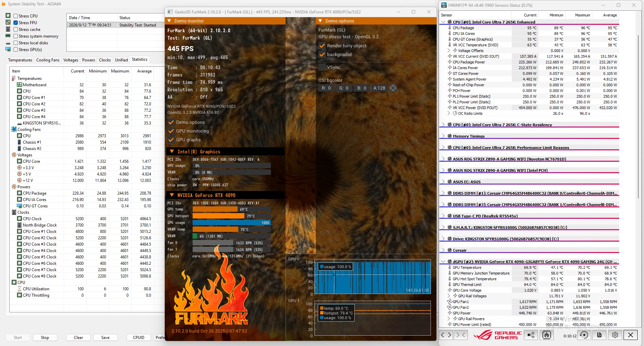Enable the Stress cache checkbox

15,29
